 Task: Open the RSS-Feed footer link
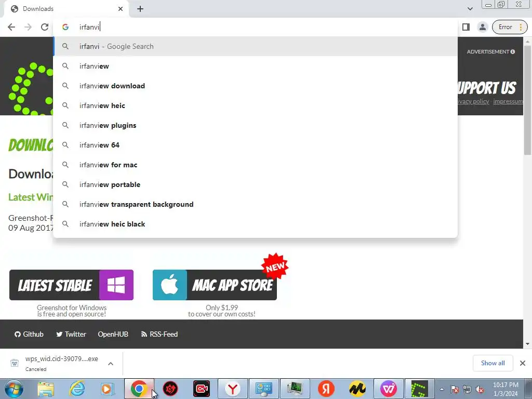[159, 334]
